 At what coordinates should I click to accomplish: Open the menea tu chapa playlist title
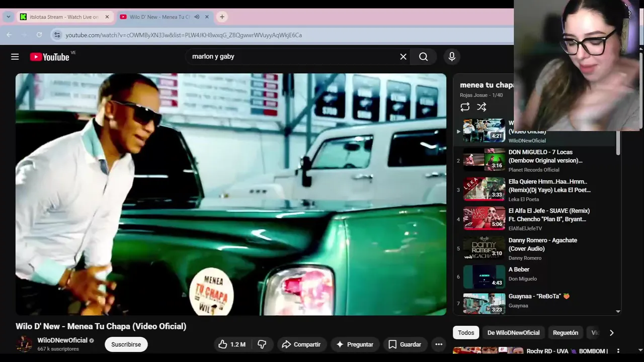(487, 85)
